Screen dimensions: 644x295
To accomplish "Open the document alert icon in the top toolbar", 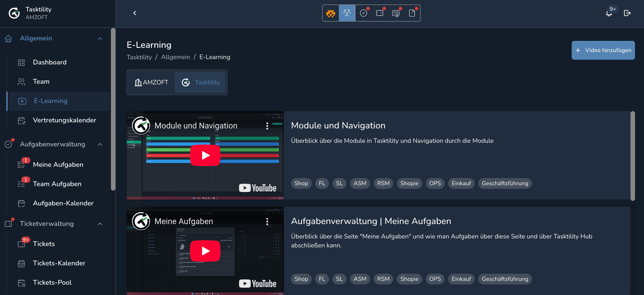I will (412, 13).
